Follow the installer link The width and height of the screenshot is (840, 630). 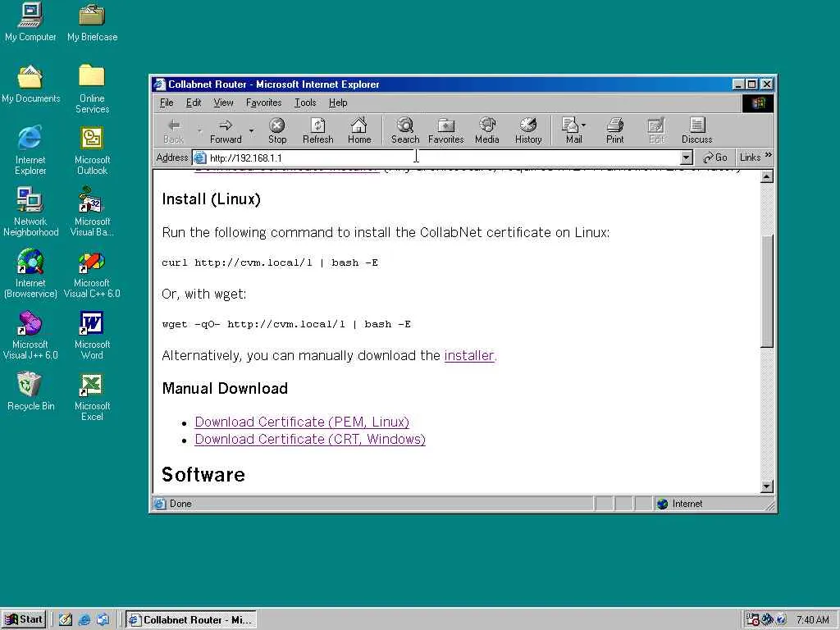tap(470, 356)
